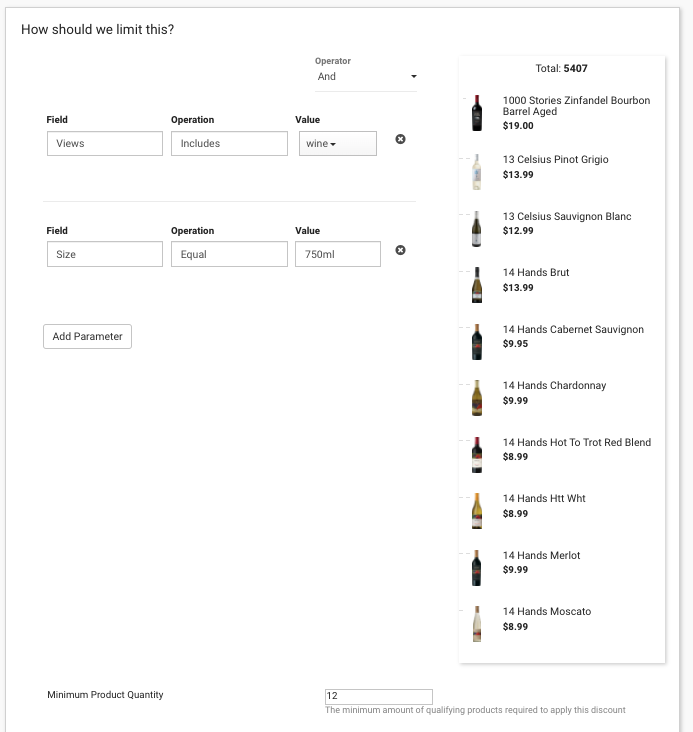This screenshot has height=732, width=693.
Task: Click the 14 Hands Moscato bottle thumbnail
Action: (x=476, y=624)
